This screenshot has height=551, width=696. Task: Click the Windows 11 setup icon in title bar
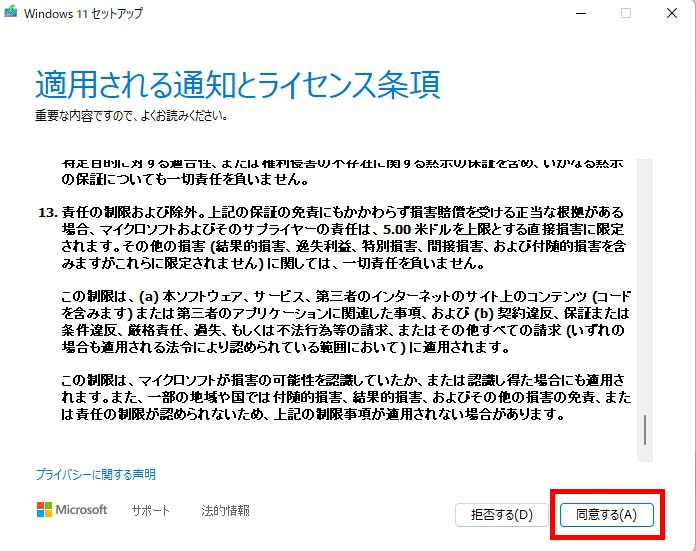click(11, 12)
